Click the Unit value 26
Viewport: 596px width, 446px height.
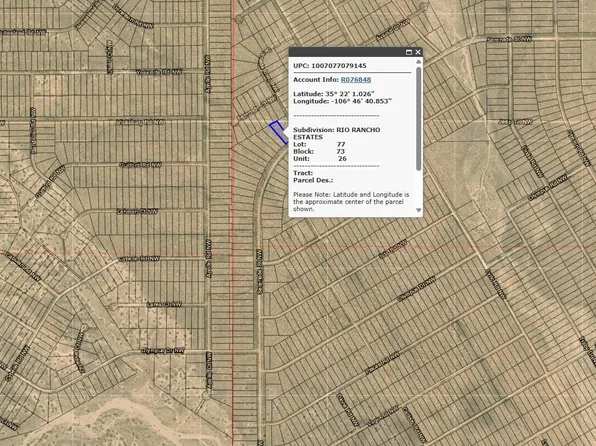click(x=342, y=159)
